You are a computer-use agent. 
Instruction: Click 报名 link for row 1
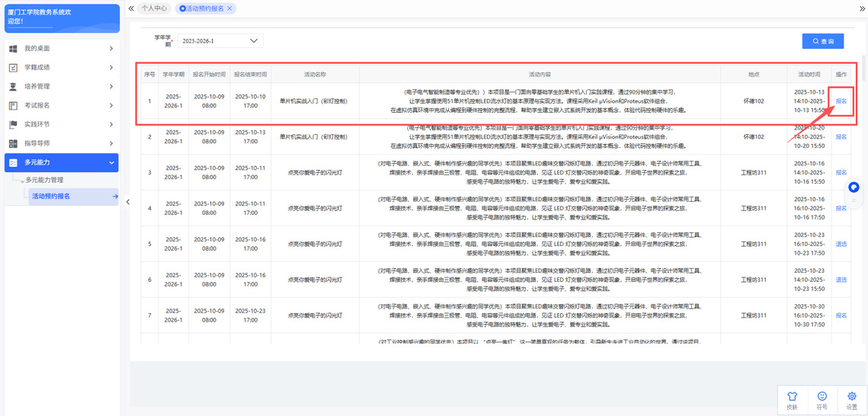(841, 101)
